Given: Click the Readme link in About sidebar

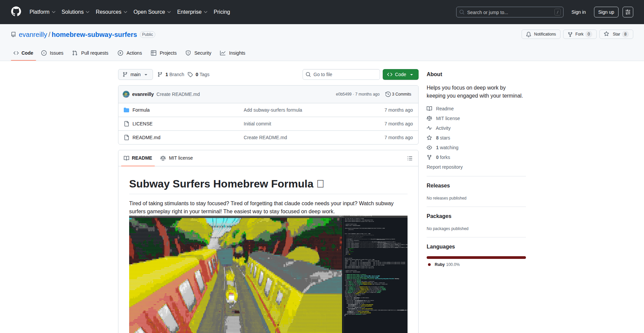Looking at the screenshot, I should [x=440, y=109].
